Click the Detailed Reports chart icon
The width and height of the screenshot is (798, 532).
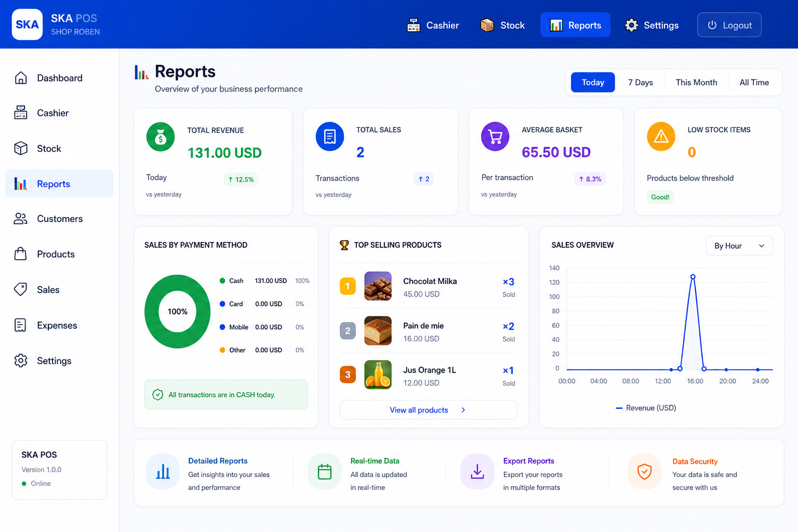coord(163,472)
